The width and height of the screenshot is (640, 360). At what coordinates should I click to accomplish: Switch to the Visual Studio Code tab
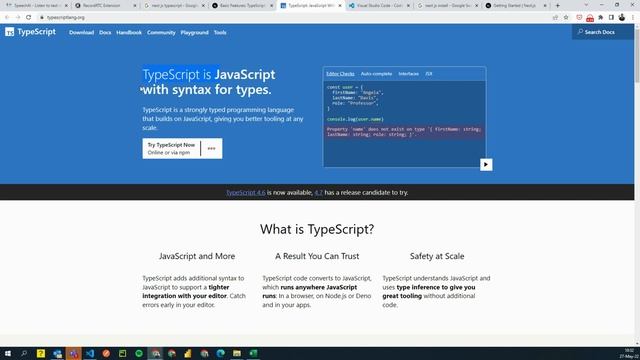(x=380, y=6)
